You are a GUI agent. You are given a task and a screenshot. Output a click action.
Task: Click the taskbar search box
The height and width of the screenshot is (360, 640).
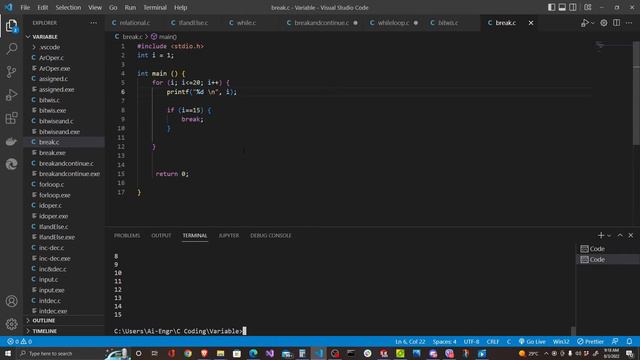(x=61, y=353)
